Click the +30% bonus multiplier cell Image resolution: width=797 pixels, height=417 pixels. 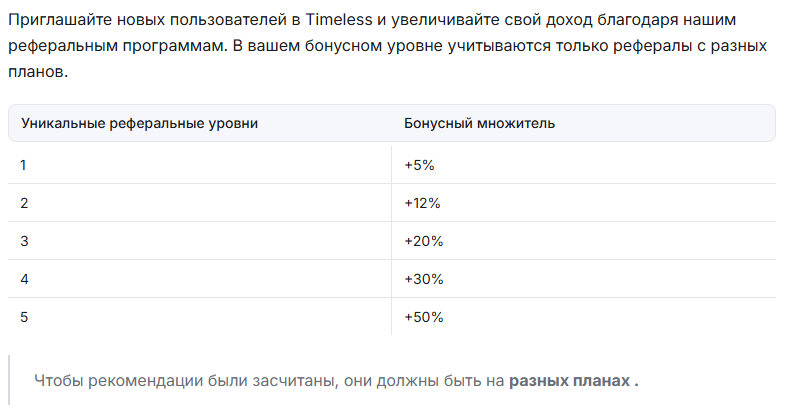[x=584, y=279]
